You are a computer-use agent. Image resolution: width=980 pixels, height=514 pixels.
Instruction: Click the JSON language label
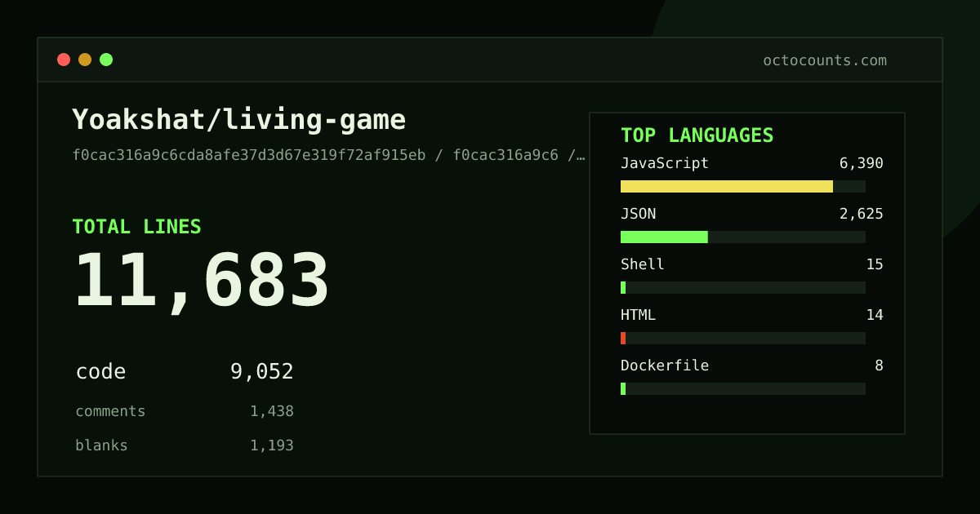click(638, 214)
